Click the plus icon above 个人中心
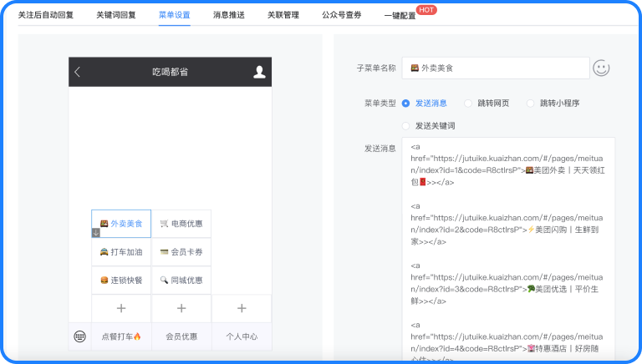642x364 pixels. (x=242, y=308)
